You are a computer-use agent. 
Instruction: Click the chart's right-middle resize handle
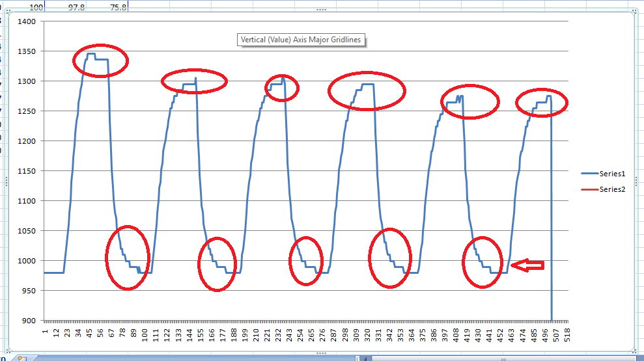point(637,181)
